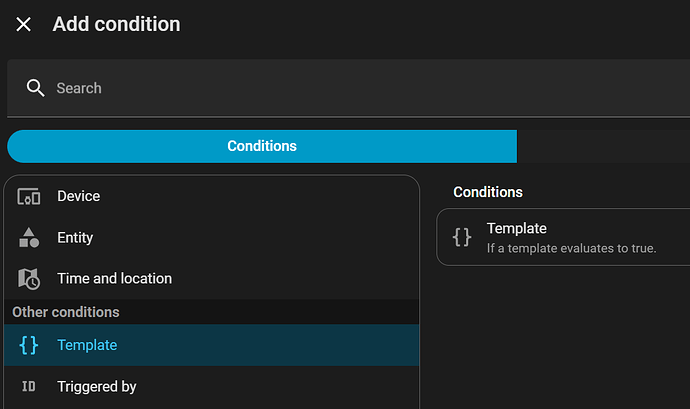Viewport: 690px width, 409px height.
Task: Close the Add condition dialog
Action: (24, 25)
